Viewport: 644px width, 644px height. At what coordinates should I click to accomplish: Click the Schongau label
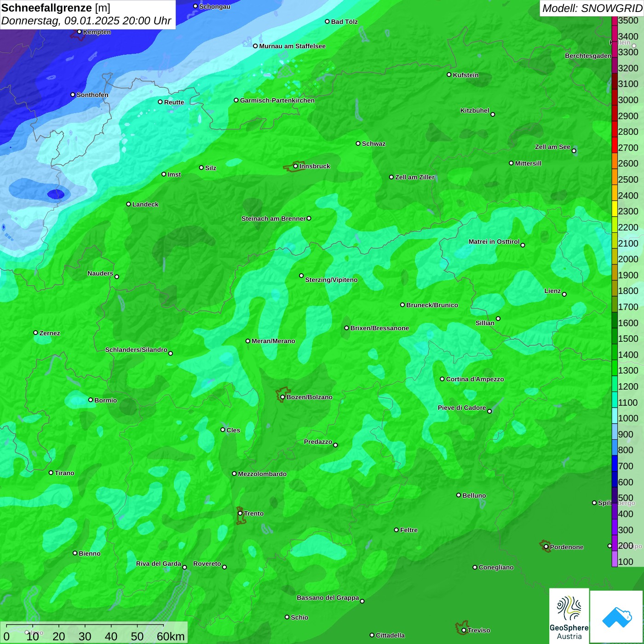coord(214,6)
